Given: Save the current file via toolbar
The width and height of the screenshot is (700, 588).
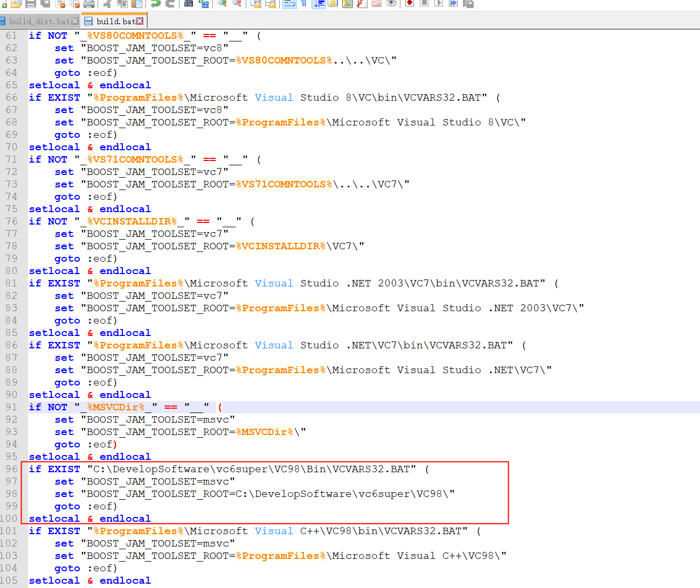Looking at the screenshot, I should pyautogui.click(x=31, y=3).
